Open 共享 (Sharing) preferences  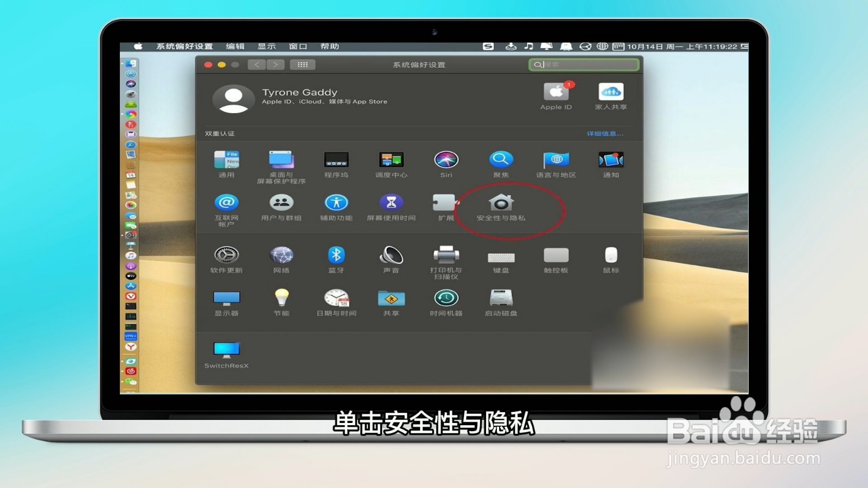coord(391,300)
